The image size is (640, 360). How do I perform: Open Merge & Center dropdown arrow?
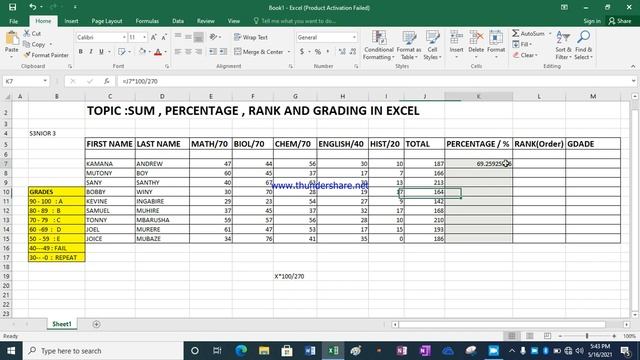point(289,52)
